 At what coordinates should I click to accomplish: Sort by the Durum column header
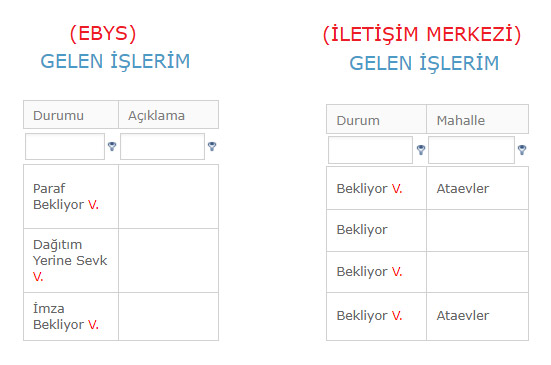coord(376,119)
